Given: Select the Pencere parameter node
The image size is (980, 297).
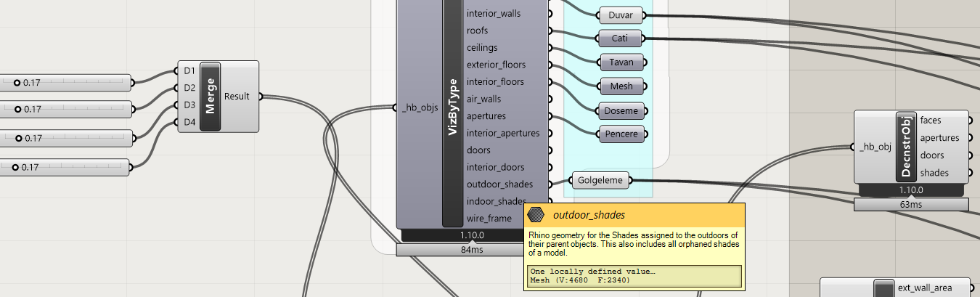Looking at the screenshot, I should (621, 134).
